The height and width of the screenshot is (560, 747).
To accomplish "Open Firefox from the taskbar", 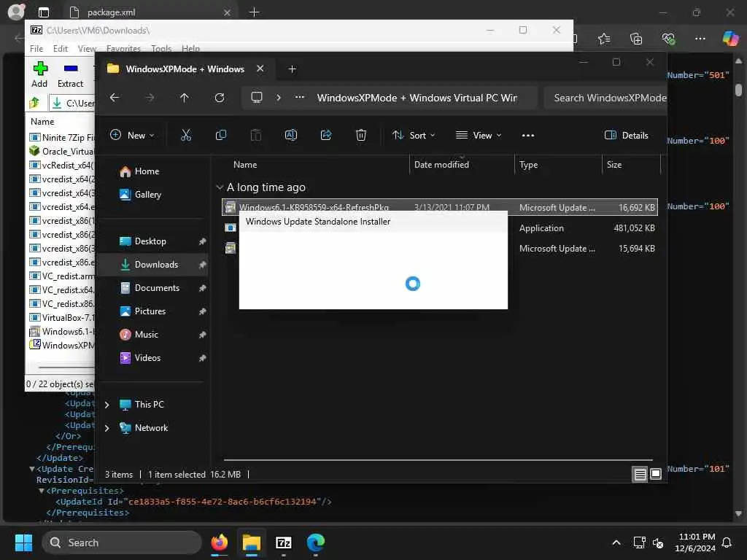I will coord(220,542).
